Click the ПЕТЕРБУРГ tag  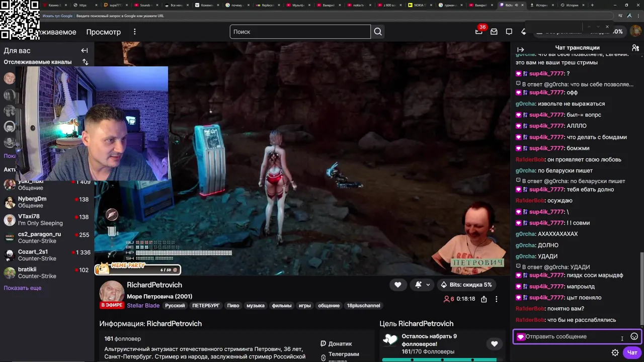[x=206, y=306]
